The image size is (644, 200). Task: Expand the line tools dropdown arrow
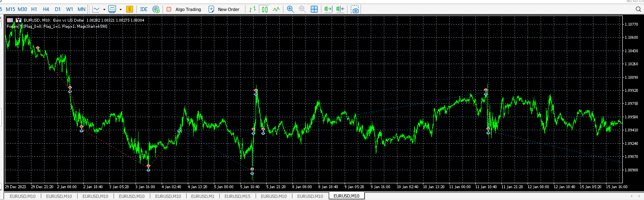104,9
